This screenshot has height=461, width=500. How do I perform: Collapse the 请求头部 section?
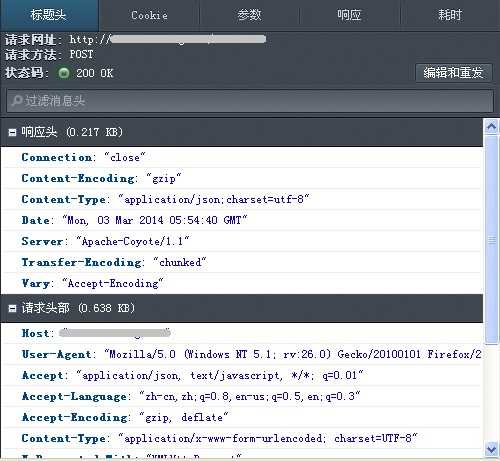pyautogui.click(x=12, y=308)
